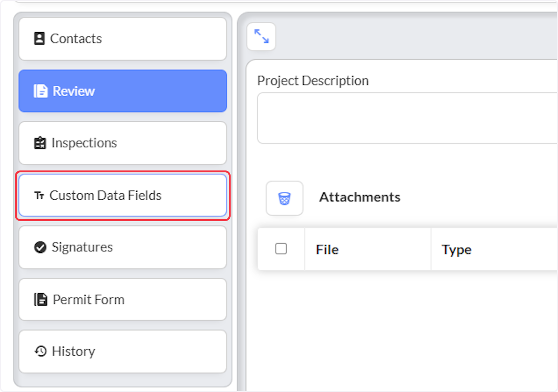Click the Signatures checkmark icon
This screenshot has width=558, height=392.
coord(40,248)
